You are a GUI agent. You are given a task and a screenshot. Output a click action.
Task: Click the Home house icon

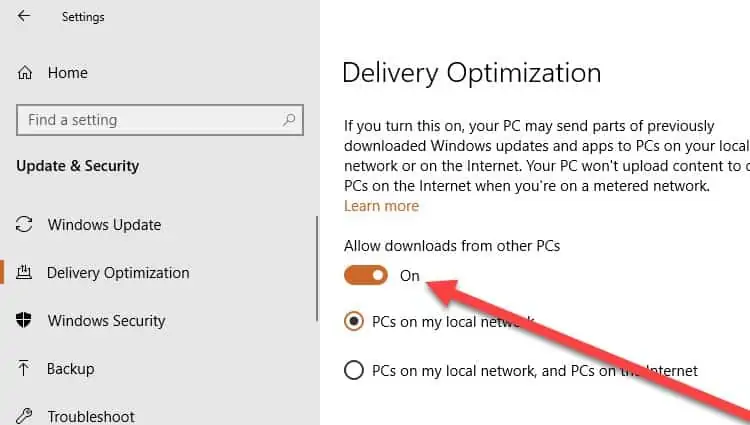26,73
